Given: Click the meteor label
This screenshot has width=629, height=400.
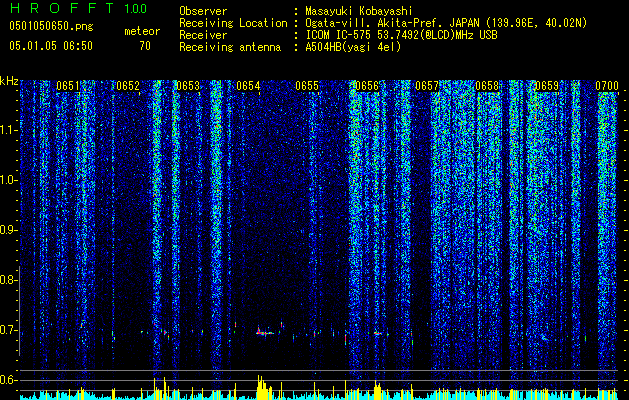Looking at the screenshot, I should [142, 31].
